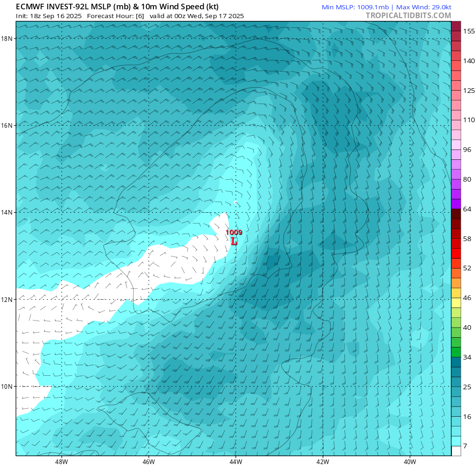Click the 42W longitude label

tap(323, 462)
